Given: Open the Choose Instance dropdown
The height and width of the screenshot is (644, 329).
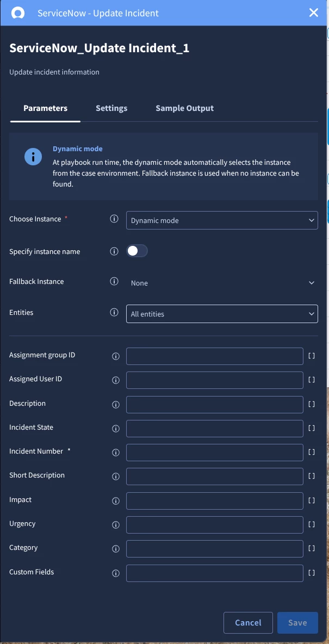Looking at the screenshot, I should point(222,220).
